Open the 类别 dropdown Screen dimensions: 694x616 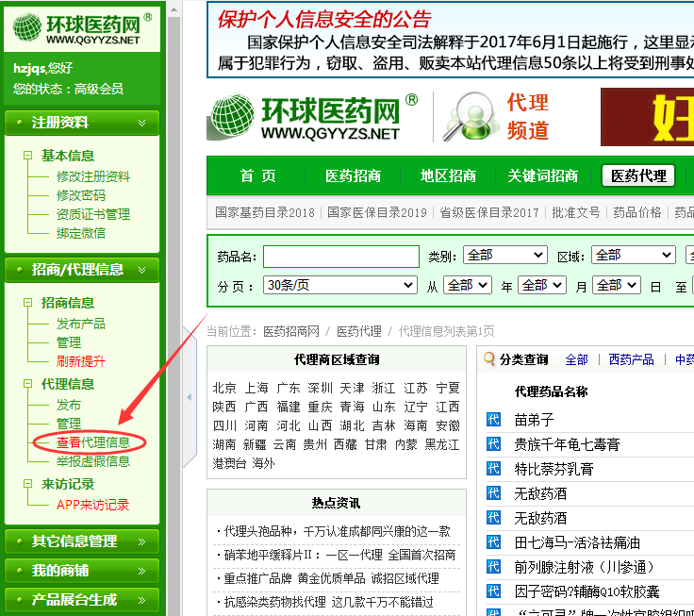tap(504, 256)
